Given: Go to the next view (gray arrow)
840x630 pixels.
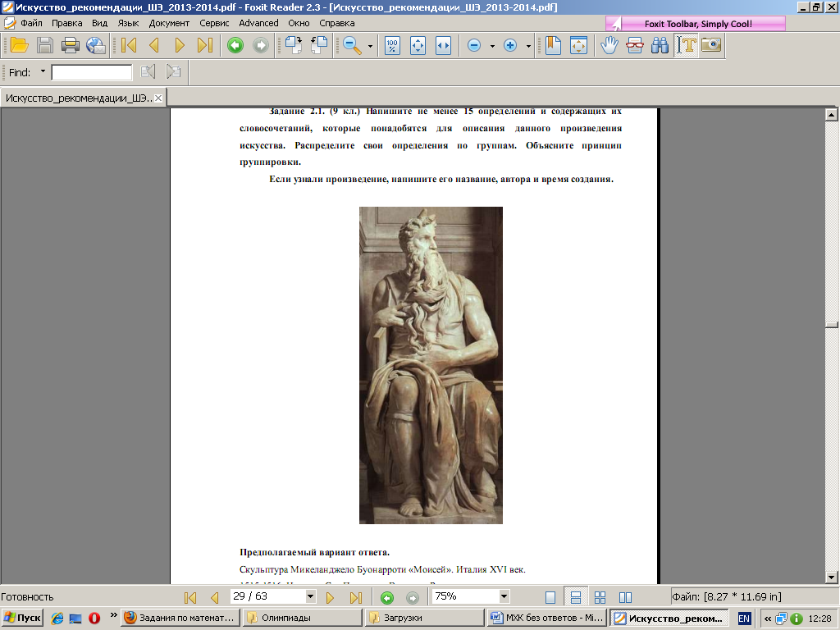Looking at the screenshot, I should (261, 46).
